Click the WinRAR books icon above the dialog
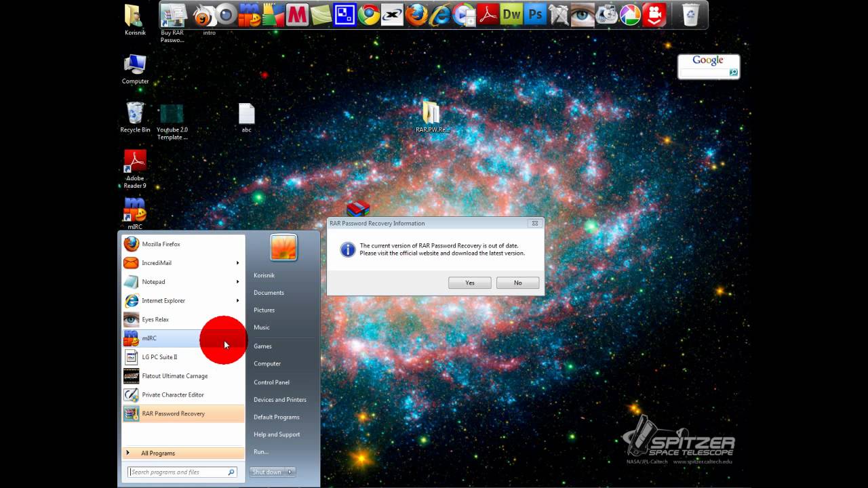868x488 pixels. pos(358,208)
